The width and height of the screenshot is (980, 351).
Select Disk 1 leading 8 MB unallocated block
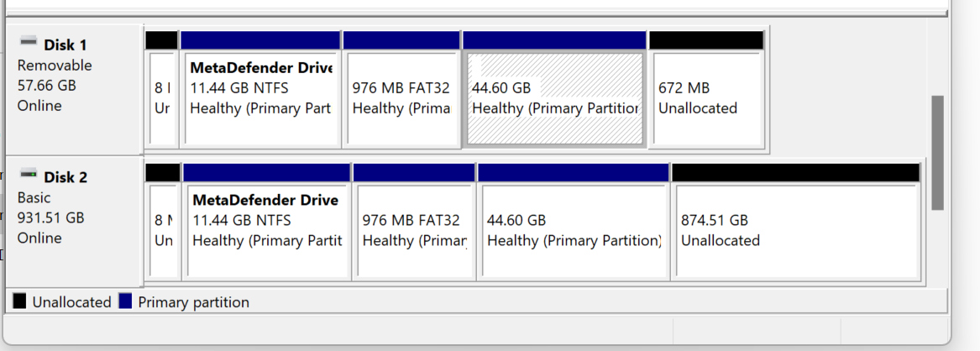[x=162, y=89]
